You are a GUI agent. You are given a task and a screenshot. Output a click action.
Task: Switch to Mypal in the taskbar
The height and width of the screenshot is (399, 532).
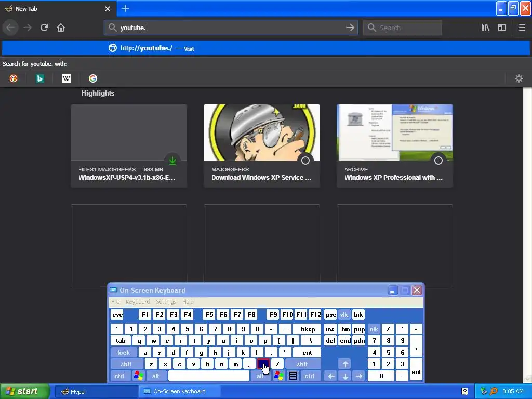95,391
